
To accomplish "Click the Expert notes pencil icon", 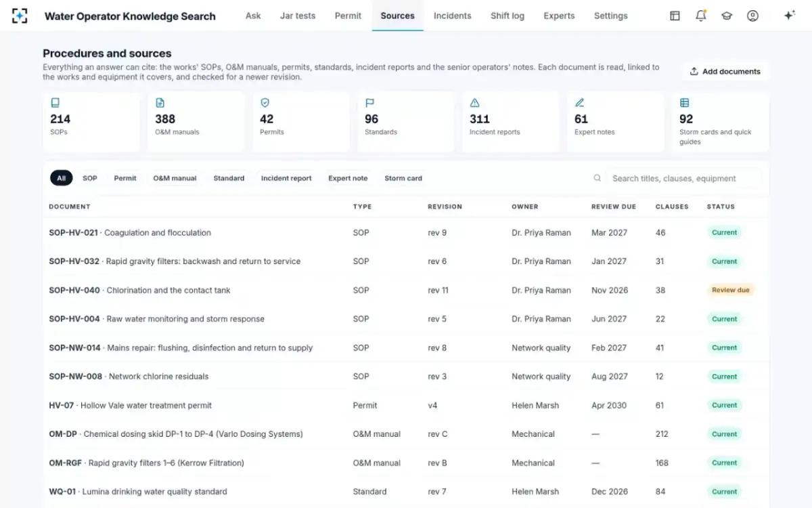I will point(580,103).
